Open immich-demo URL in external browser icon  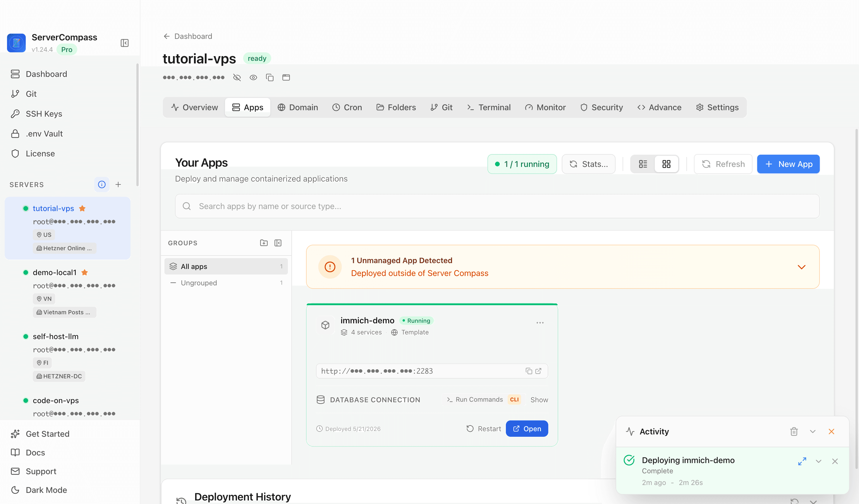tap(539, 371)
